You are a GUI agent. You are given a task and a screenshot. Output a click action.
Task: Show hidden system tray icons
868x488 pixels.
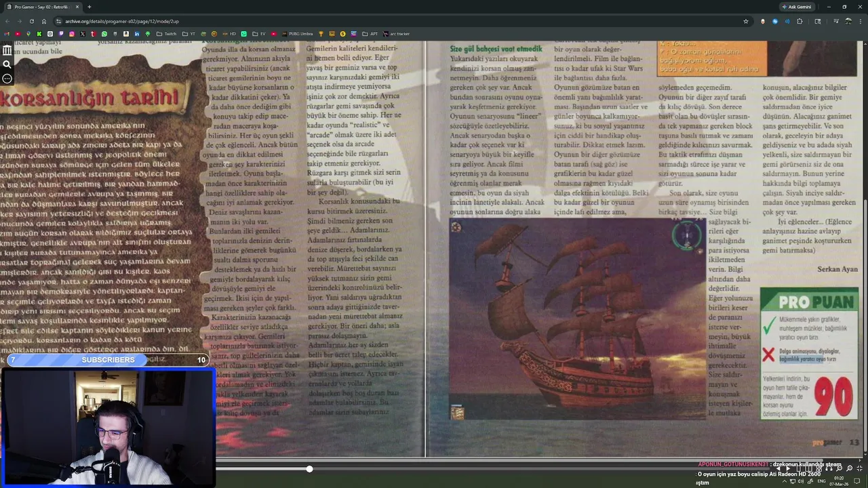(785, 481)
